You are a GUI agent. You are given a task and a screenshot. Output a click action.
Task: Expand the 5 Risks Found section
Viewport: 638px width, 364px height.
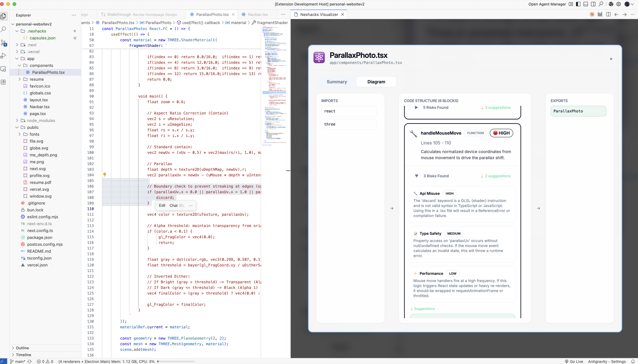click(417, 108)
